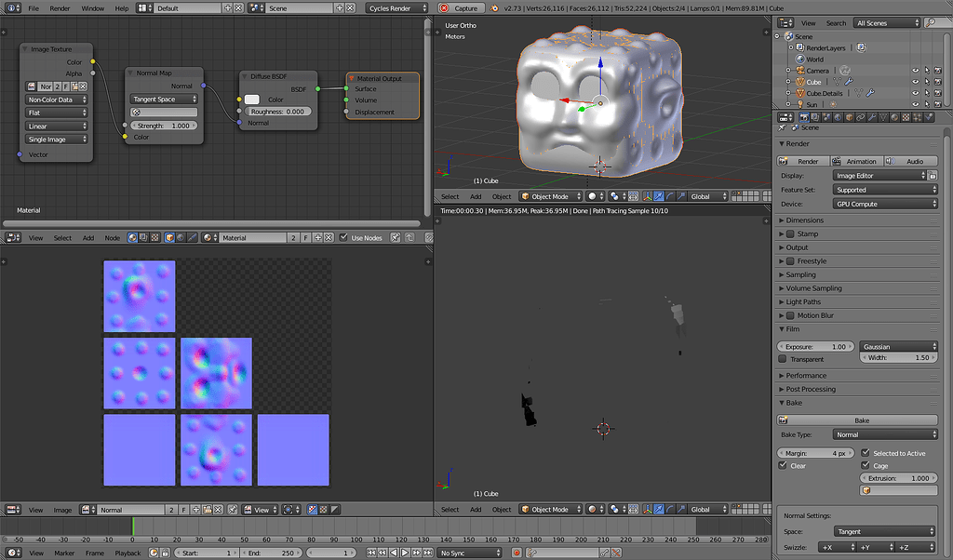Viewport: 953px width, 560px height.
Task: Toggle the Cage bake checkbox
Action: pyautogui.click(x=865, y=465)
